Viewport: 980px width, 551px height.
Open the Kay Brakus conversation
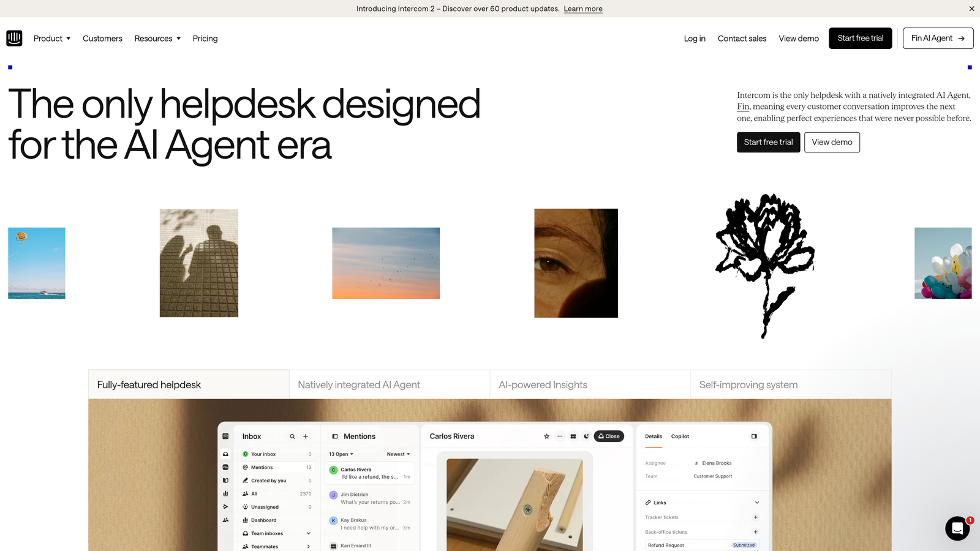click(370, 524)
